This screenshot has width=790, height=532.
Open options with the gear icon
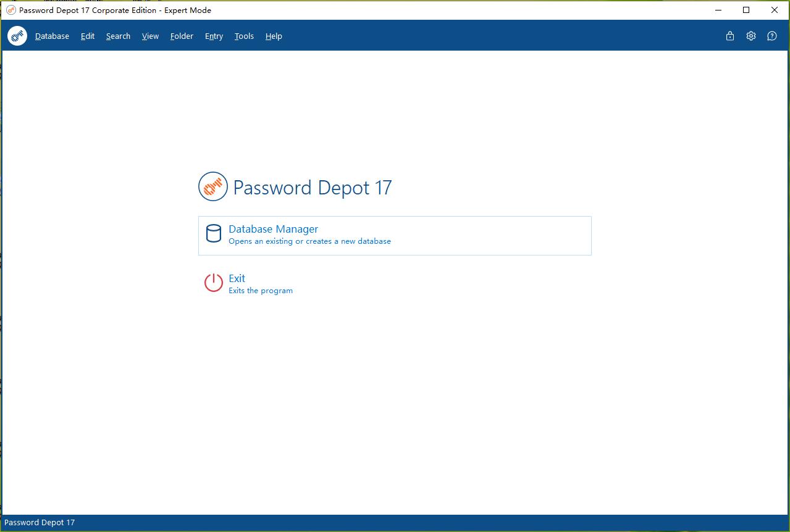point(751,36)
